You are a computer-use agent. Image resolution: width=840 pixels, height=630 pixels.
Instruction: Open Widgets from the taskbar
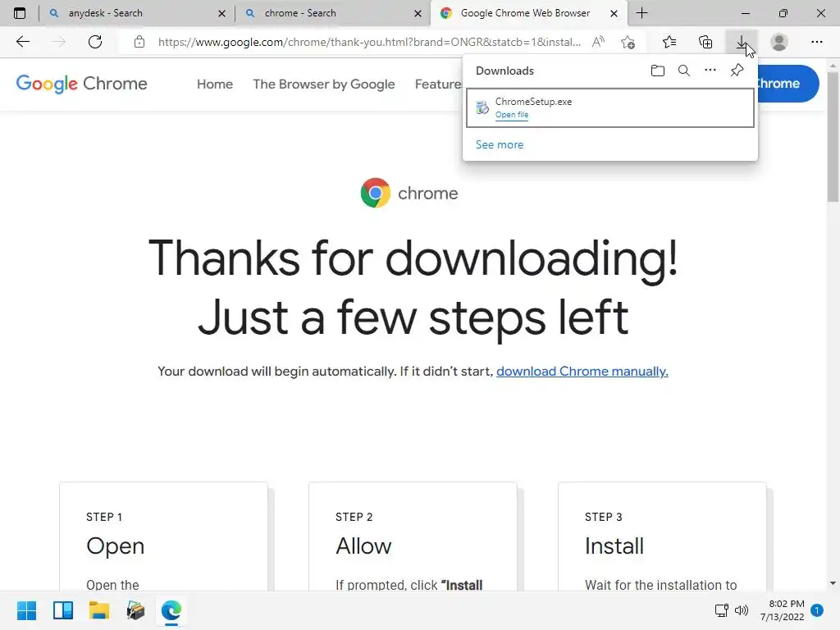point(62,610)
